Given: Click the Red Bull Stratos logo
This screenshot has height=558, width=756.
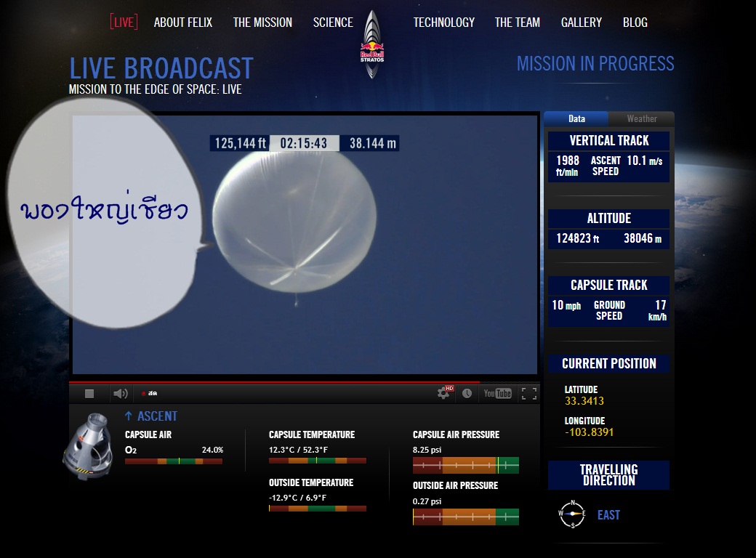Looking at the screenshot, I should pyautogui.click(x=372, y=44).
